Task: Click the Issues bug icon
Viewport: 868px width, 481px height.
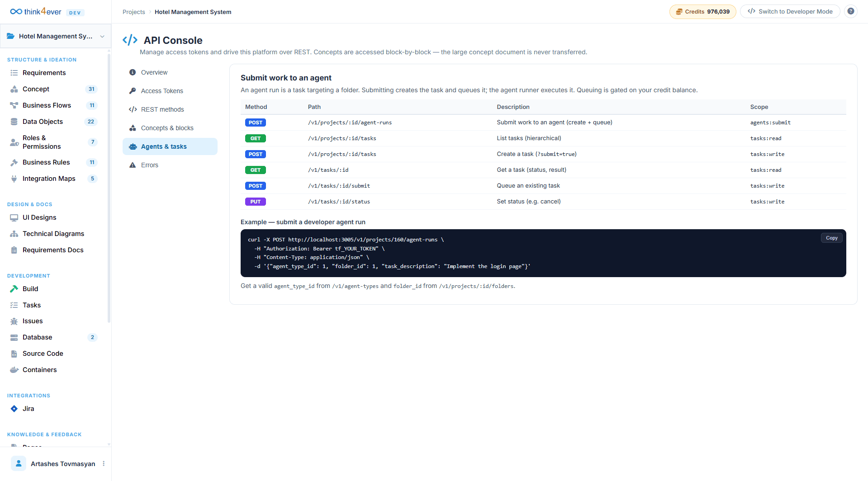Action: click(14, 321)
